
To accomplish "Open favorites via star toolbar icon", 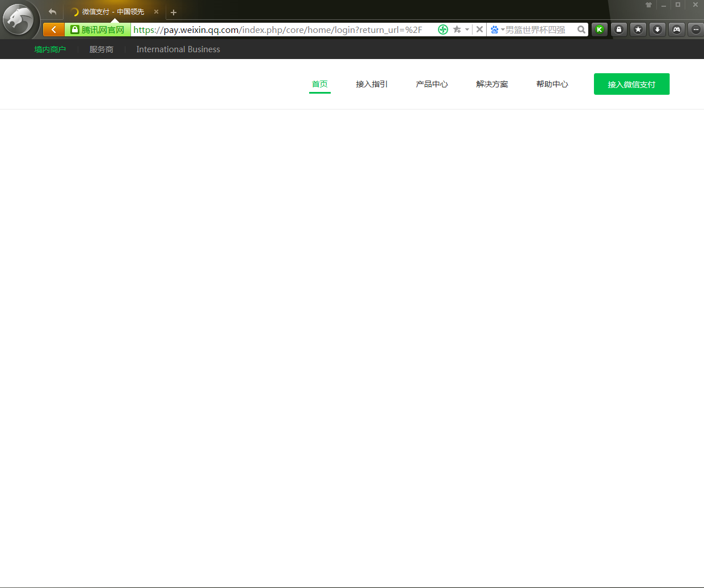I will click(x=638, y=30).
